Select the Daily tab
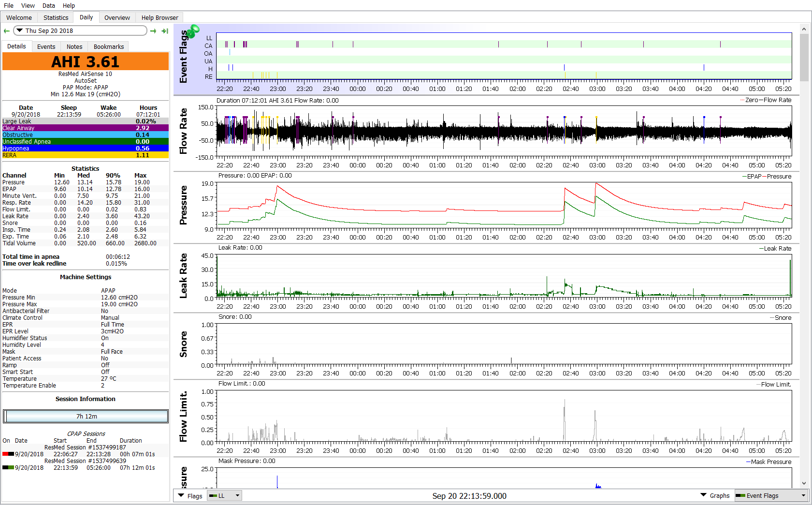 (86, 17)
